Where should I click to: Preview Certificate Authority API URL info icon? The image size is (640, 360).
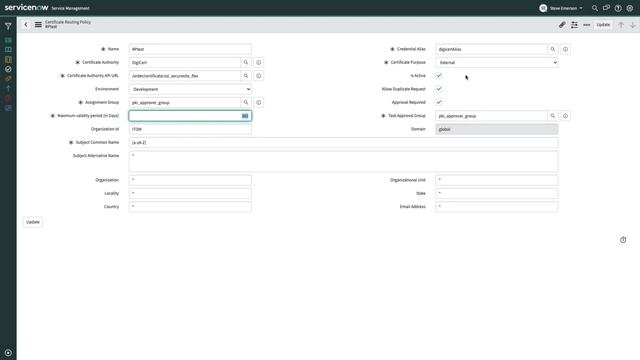[x=258, y=76]
